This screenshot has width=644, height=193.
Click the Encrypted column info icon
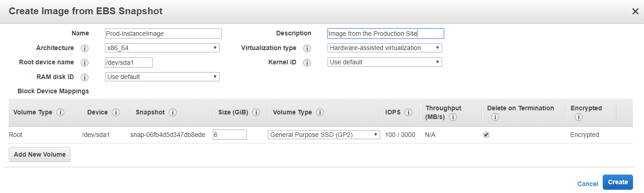tap(578, 117)
